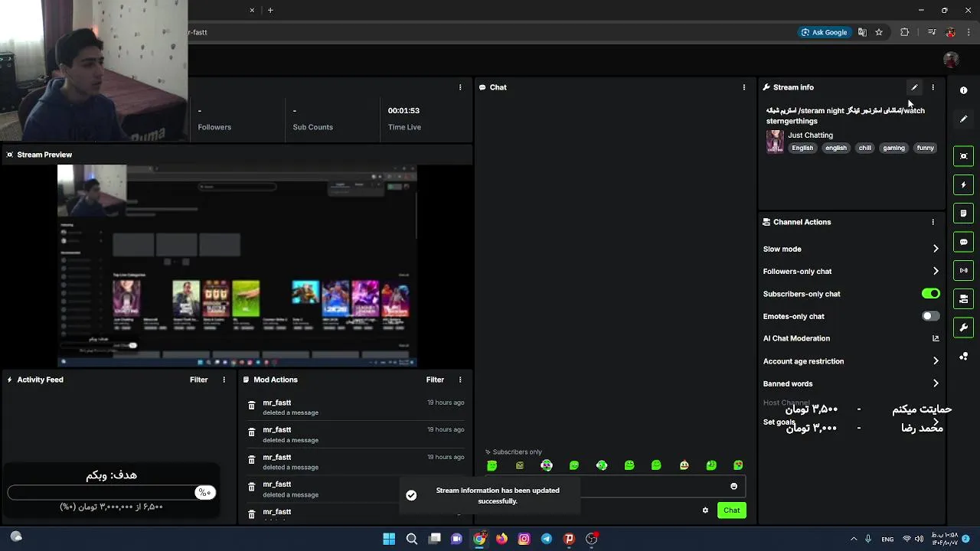Click the Stream Preview video thumbnail
The image size is (980, 551).
point(237,266)
